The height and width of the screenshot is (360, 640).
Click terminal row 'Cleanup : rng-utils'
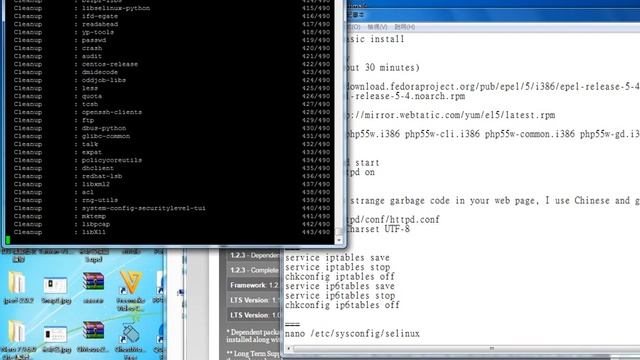pyautogui.click(x=171, y=200)
